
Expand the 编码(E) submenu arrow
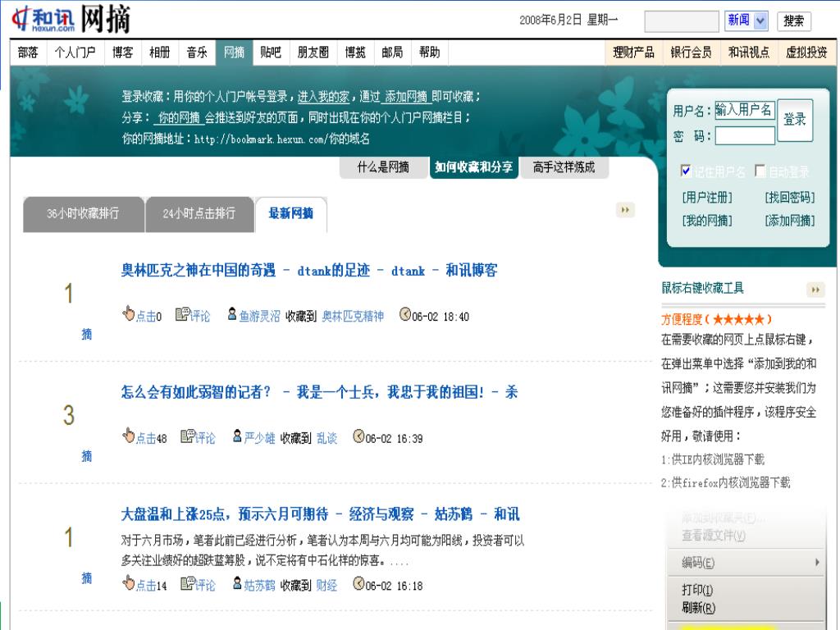[x=817, y=562]
